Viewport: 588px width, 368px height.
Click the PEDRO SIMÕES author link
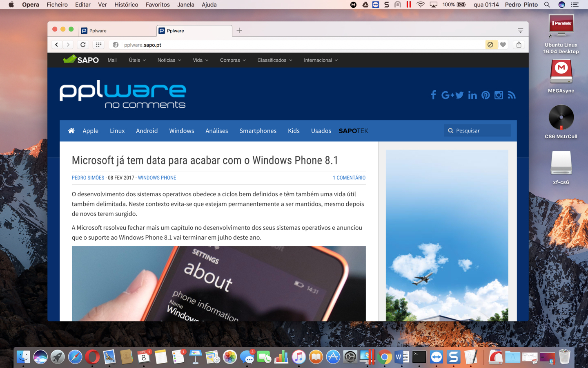[x=88, y=178]
